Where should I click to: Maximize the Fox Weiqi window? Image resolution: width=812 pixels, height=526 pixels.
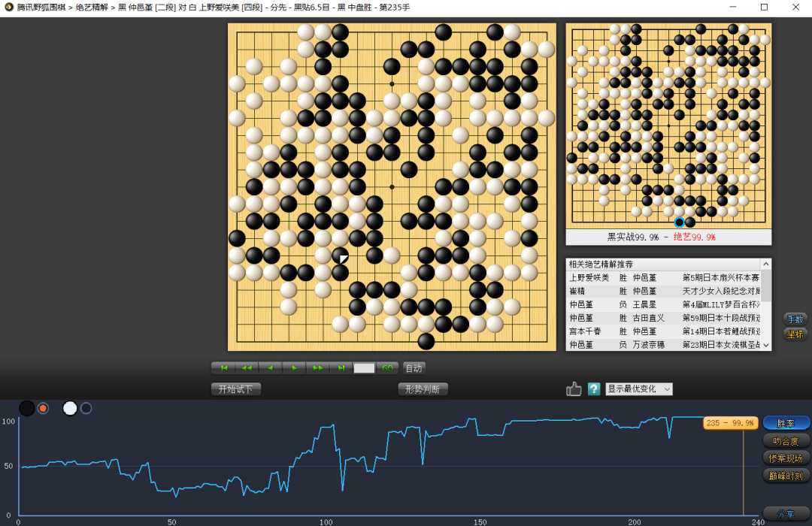764,8
